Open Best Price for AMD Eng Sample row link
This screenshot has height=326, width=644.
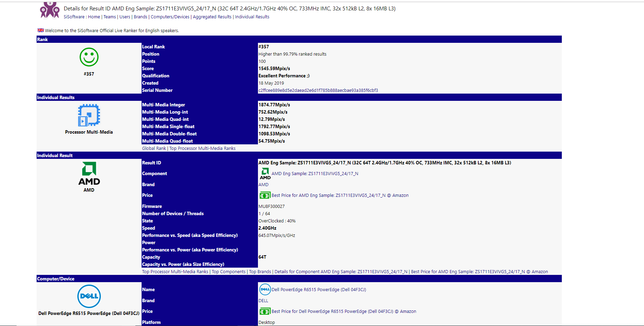click(340, 195)
